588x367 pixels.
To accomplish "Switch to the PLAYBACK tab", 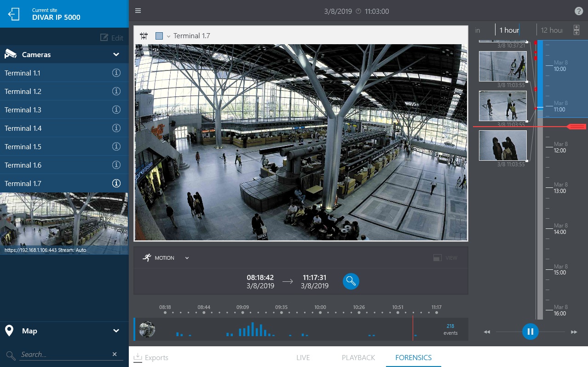I will 358,357.
